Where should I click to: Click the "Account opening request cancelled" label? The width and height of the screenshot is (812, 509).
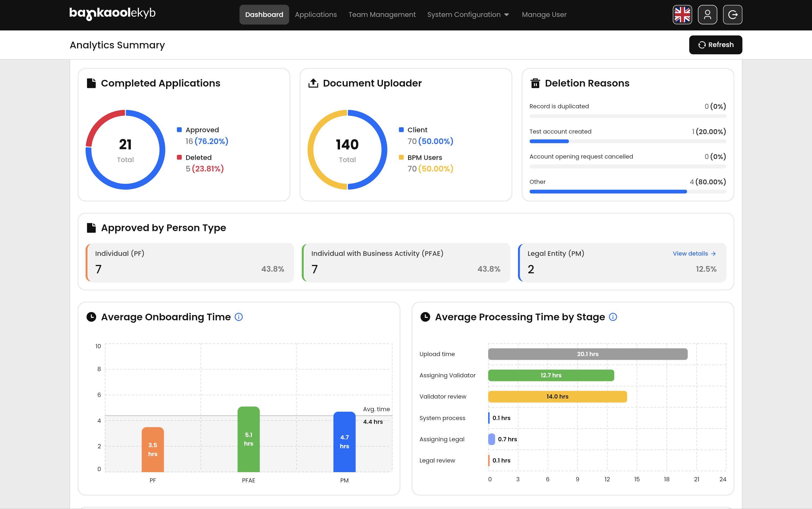coord(581,156)
